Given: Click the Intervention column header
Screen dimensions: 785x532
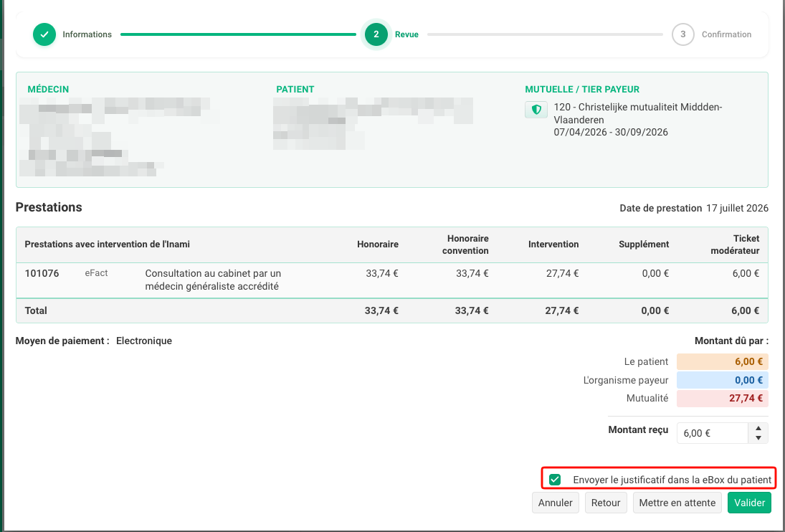Looking at the screenshot, I should pos(553,244).
